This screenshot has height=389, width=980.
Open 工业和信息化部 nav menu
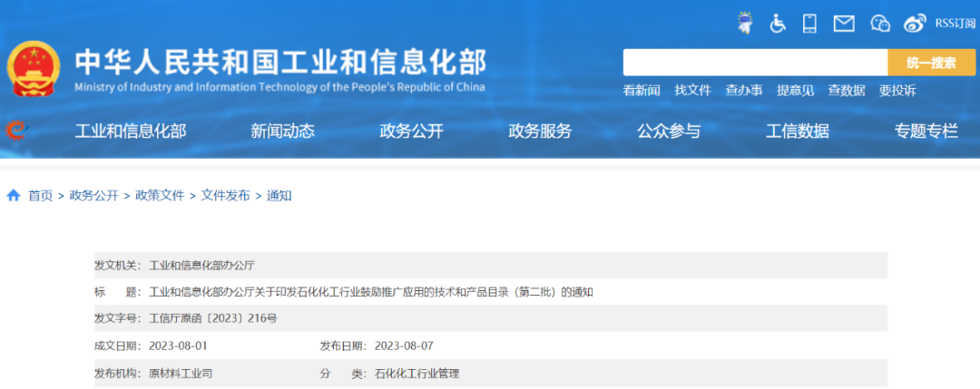pos(131,131)
